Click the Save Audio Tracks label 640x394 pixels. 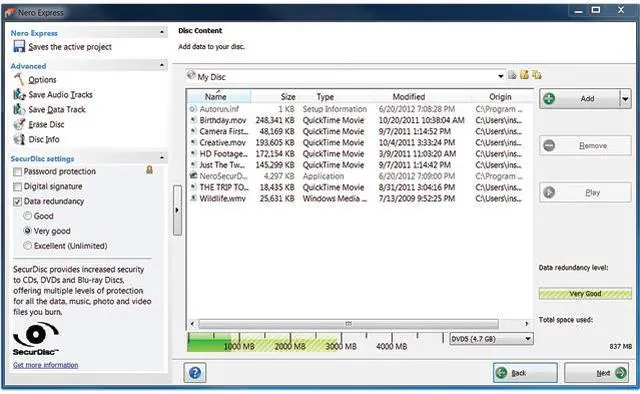[x=60, y=95]
